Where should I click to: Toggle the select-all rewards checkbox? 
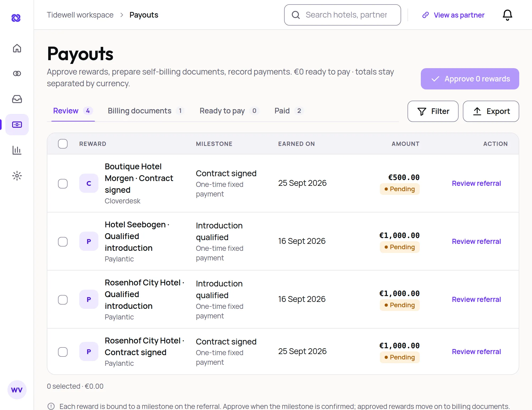point(63,144)
